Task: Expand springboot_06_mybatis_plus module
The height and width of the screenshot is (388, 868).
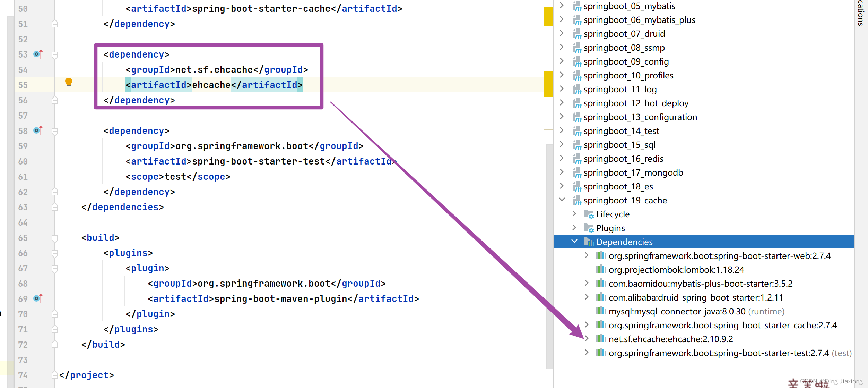Action: pyautogui.click(x=562, y=19)
